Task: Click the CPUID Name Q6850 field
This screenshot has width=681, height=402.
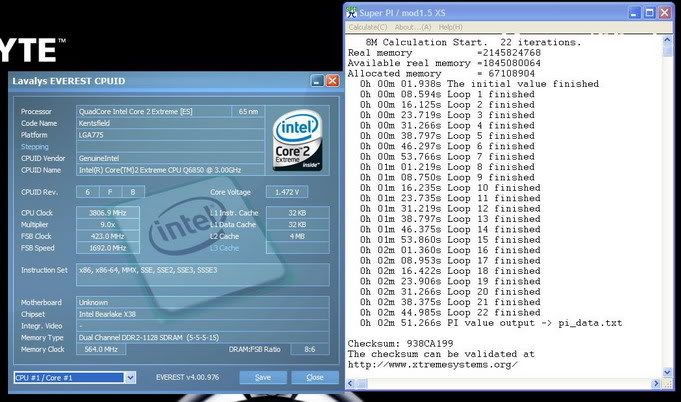Action: point(170,170)
